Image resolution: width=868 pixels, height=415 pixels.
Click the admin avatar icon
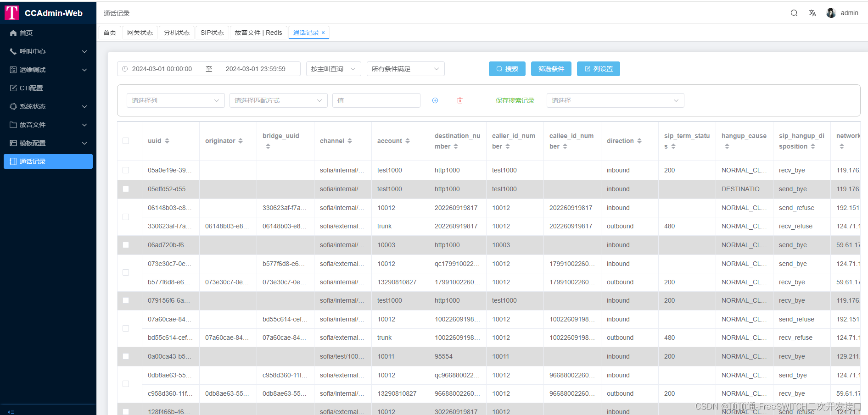tap(831, 13)
